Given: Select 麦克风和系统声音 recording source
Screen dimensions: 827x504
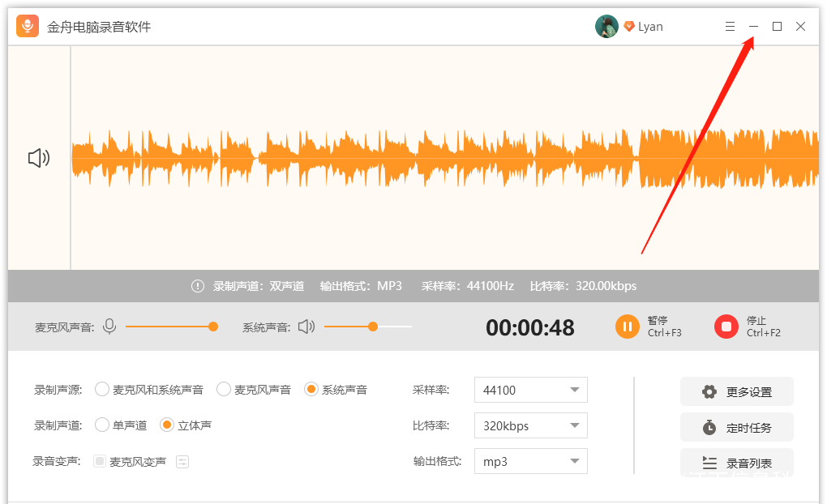Looking at the screenshot, I should (102, 390).
